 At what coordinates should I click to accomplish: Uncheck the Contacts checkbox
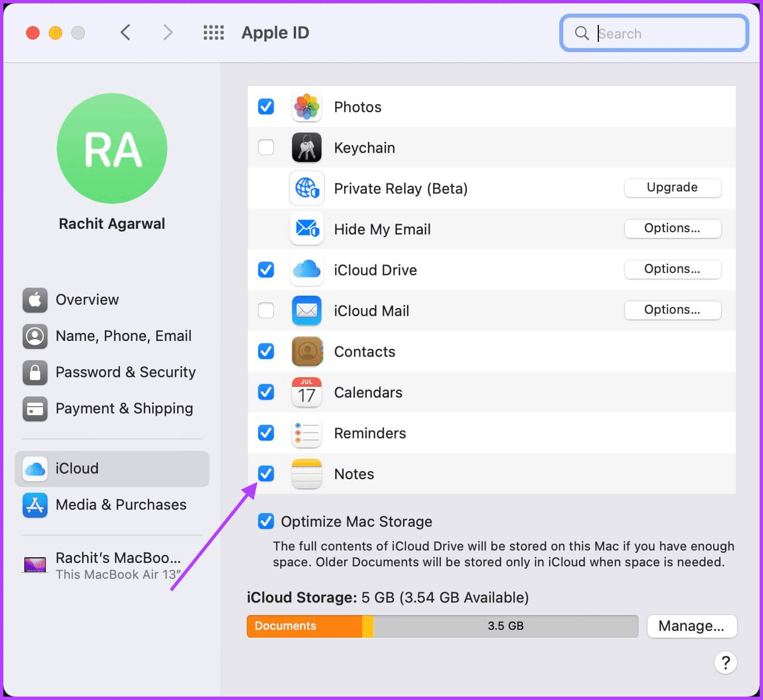coord(266,351)
